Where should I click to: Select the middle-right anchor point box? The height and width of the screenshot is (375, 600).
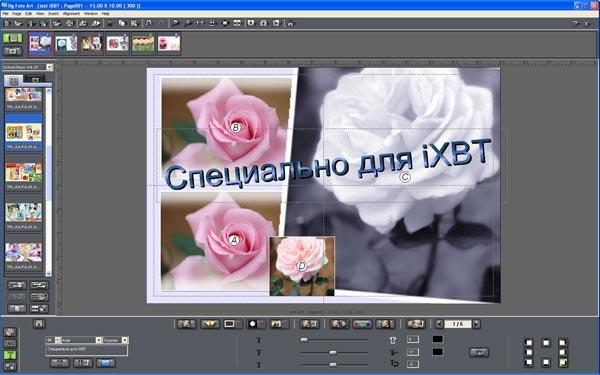562,352
